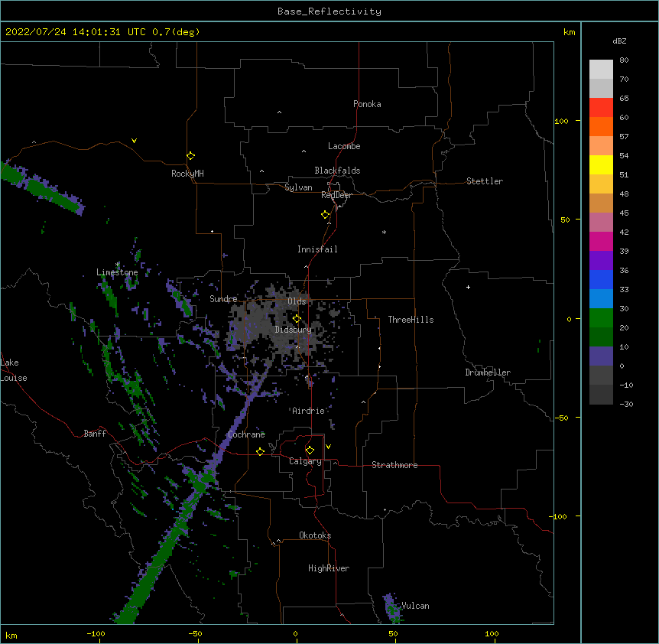Click the Innisfail city label
Image resolution: width=659 pixels, height=644 pixels.
point(317,249)
